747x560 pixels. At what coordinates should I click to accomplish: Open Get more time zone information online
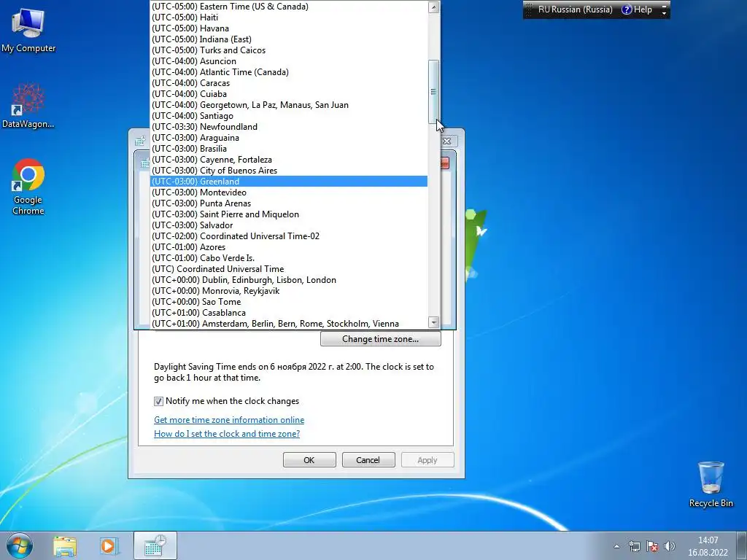click(x=229, y=420)
